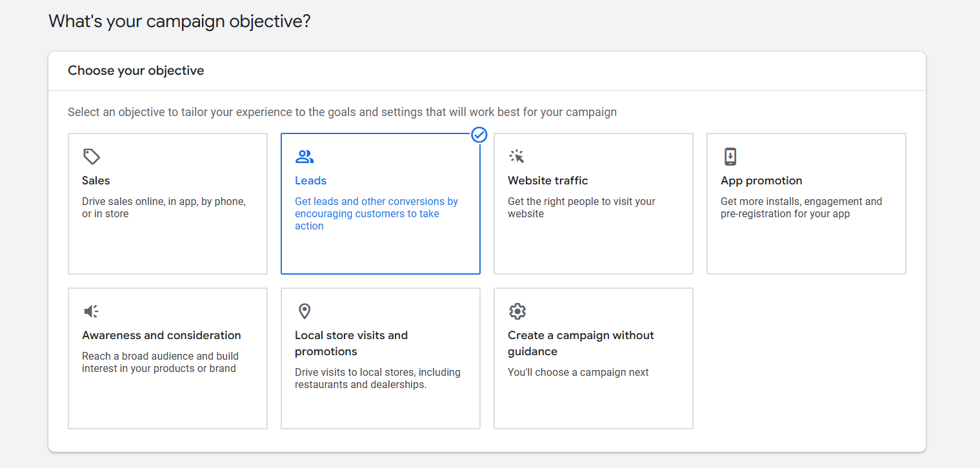Click the Leads description about encouraging customers
980x468 pixels.
pos(376,213)
